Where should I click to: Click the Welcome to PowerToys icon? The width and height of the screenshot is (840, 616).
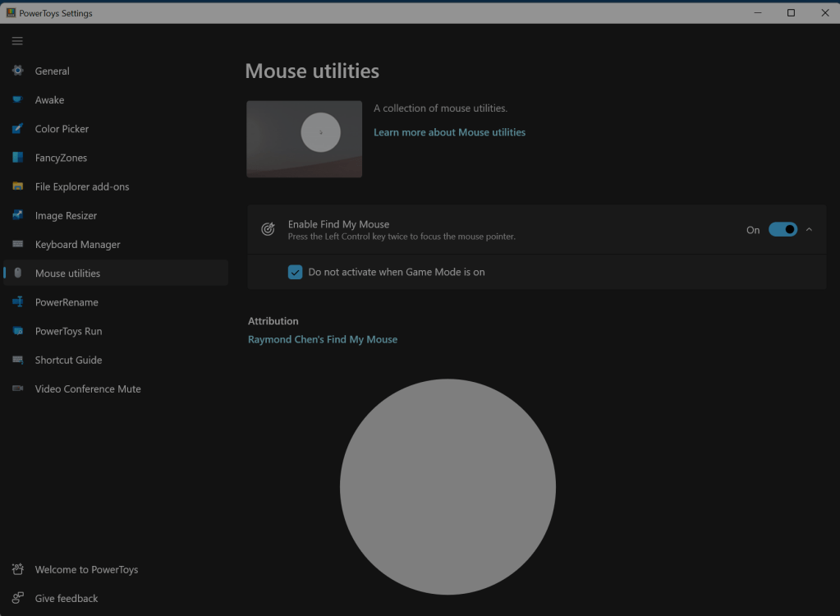18,569
